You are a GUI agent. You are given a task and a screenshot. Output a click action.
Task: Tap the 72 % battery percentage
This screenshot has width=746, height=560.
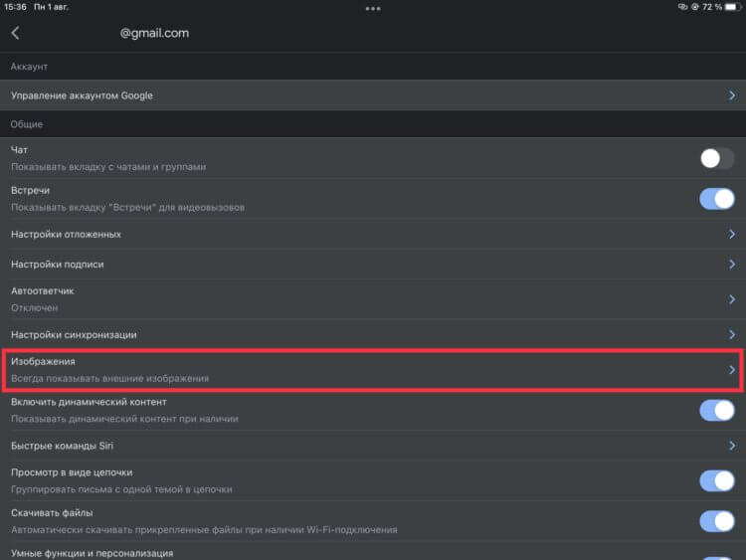[x=712, y=7]
